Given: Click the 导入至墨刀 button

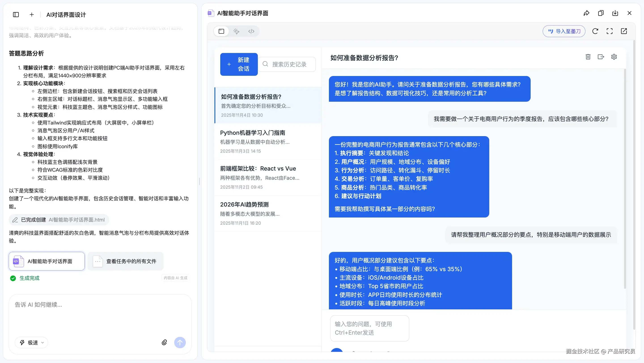Looking at the screenshot, I should [564, 31].
